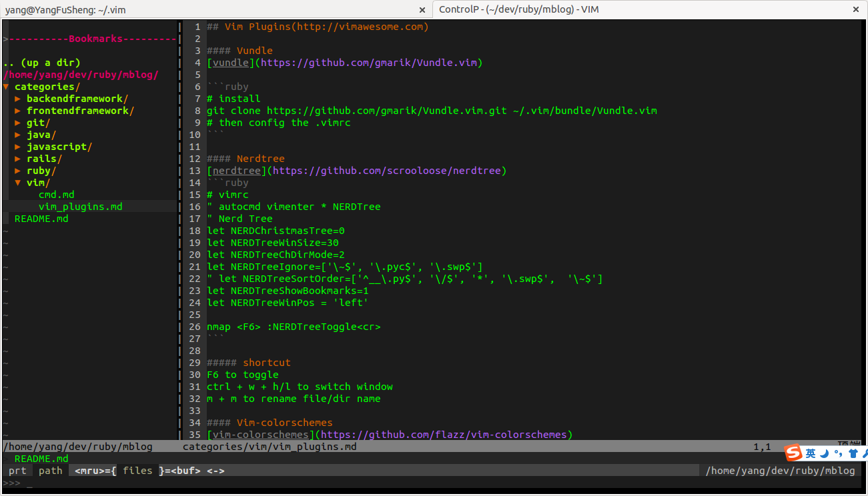Select the backendframework/ directory name
This screenshot has height=496, width=868.
point(77,99)
